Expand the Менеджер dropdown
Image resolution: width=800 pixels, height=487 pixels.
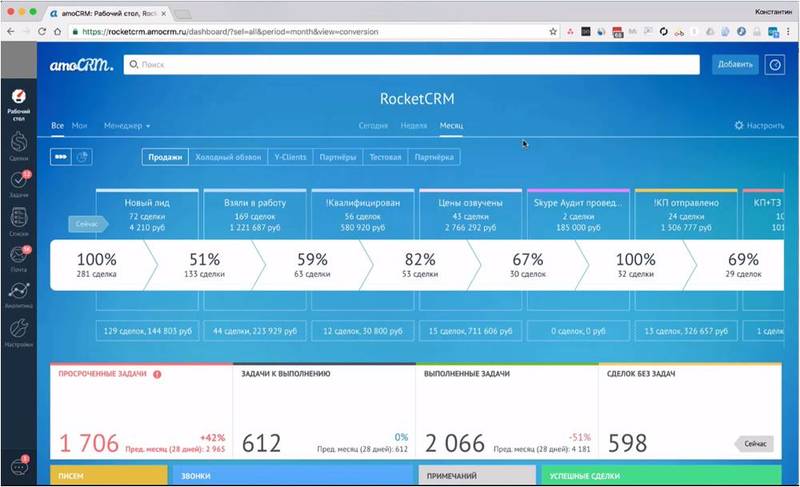pos(127,126)
